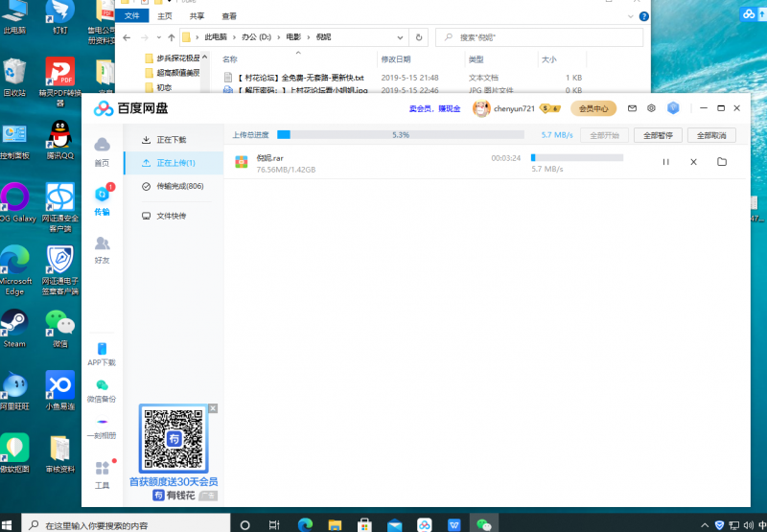767x532 pixels.
Task: Click the 全部暂停 pause all button
Action: (658, 135)
